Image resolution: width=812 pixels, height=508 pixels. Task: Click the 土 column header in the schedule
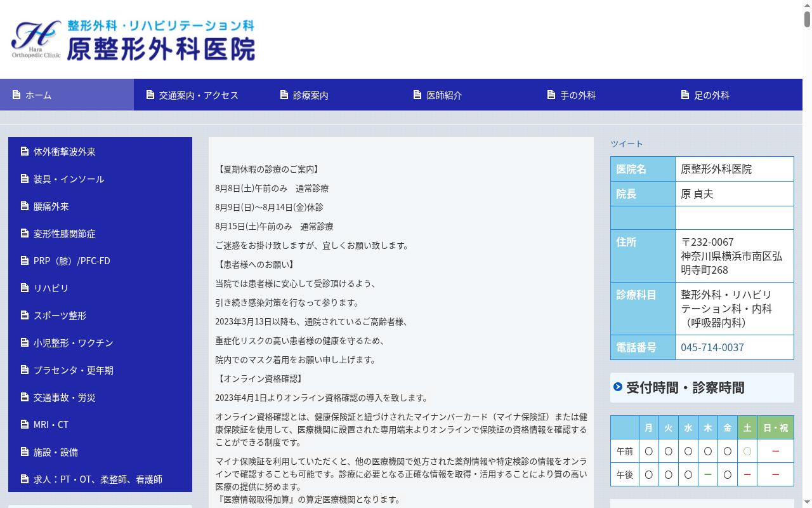pos(747,427)
